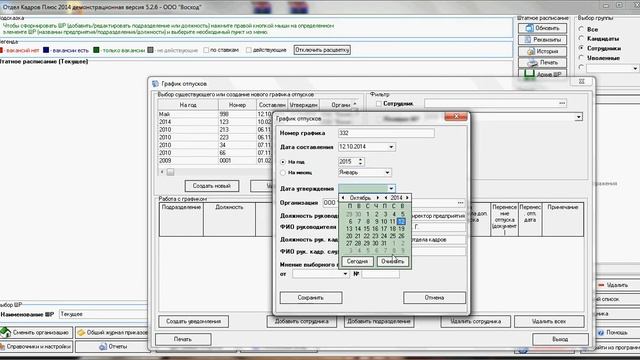Toggle the действующие checkbox in the legend
The image size is (640, 360).
click(249, 50)
